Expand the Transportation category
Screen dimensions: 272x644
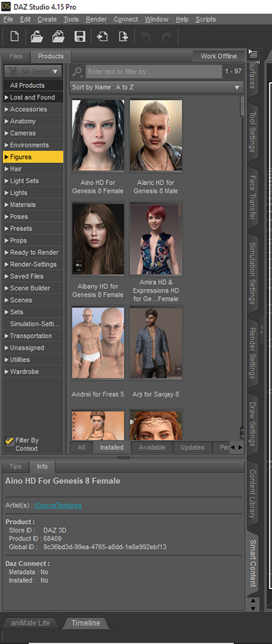pos(6,336)
